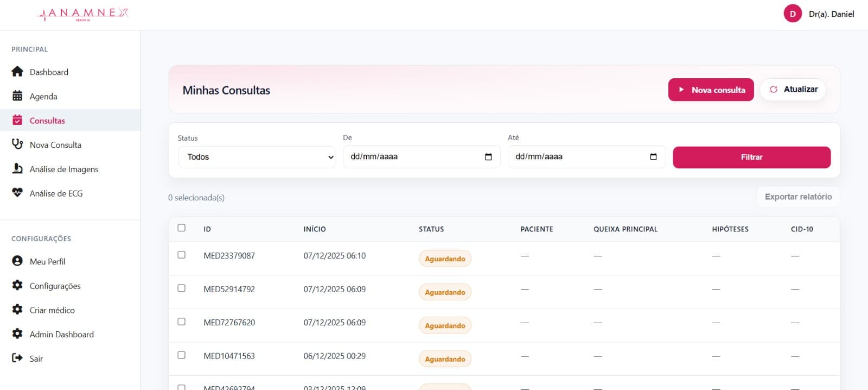This screenshot has width=868, height=390.
Task: Check the box for MED23379087
Action: coord(182,255)
